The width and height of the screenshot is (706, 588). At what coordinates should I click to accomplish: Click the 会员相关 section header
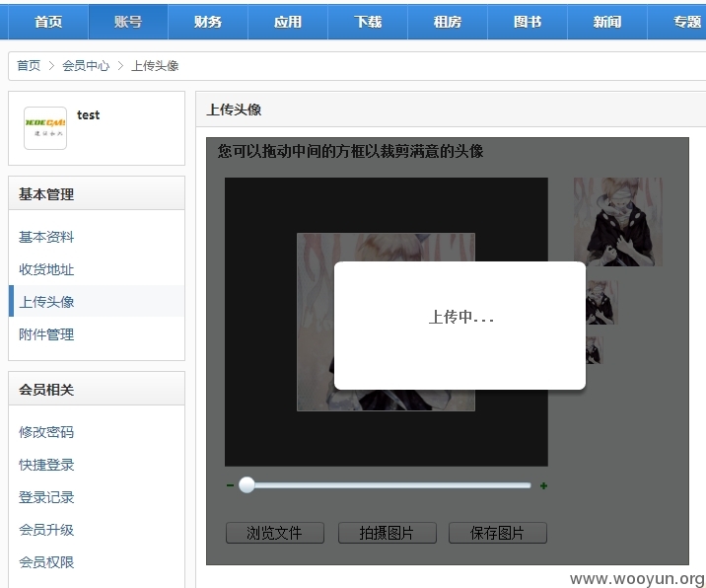tap(97, 389)
